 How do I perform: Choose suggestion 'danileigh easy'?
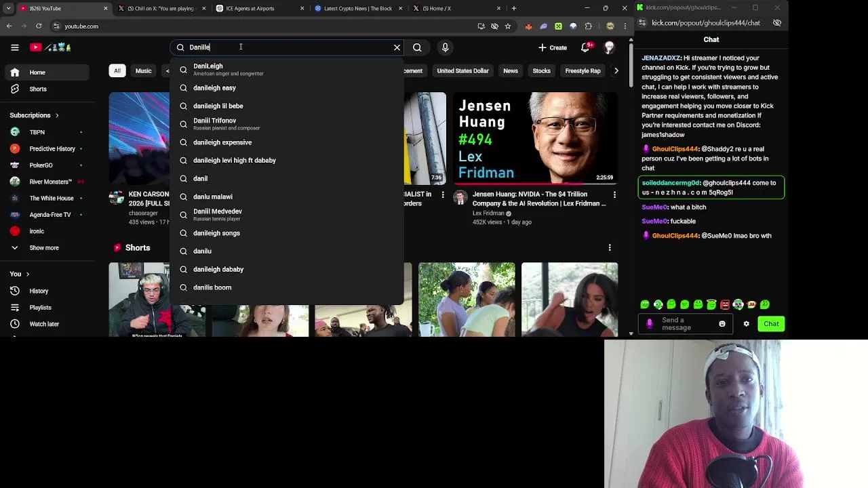287,88
